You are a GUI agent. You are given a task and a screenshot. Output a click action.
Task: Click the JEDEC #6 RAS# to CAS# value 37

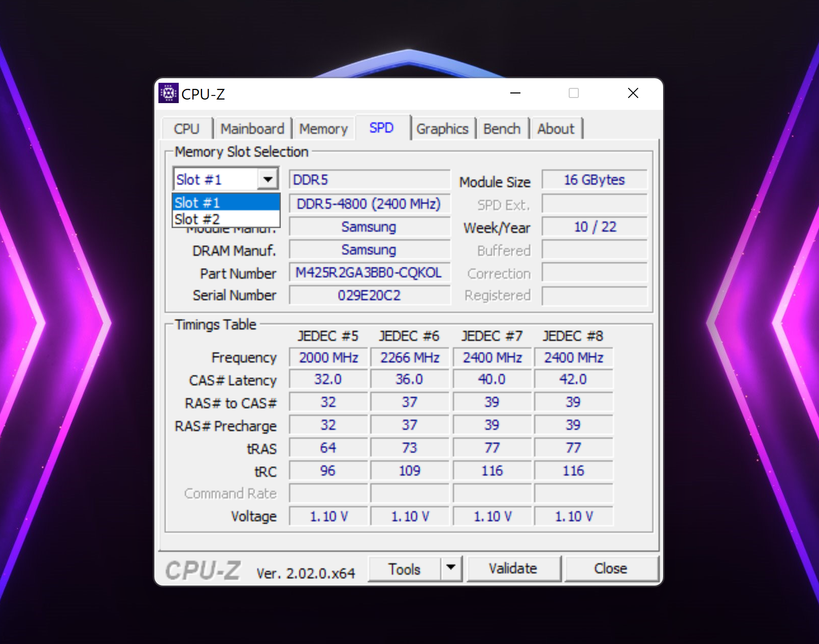point(410,402)
